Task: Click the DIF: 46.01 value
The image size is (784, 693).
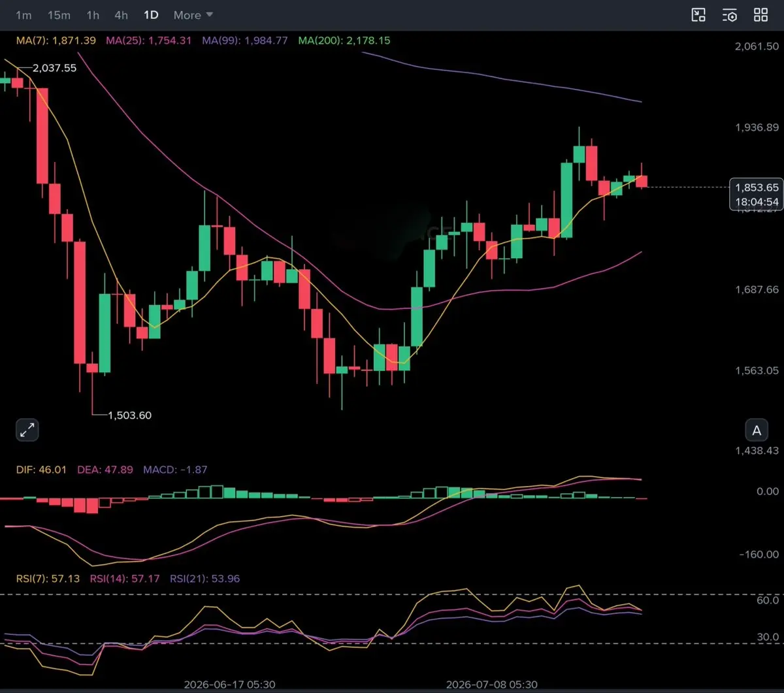Action: (x=41, y=469)
